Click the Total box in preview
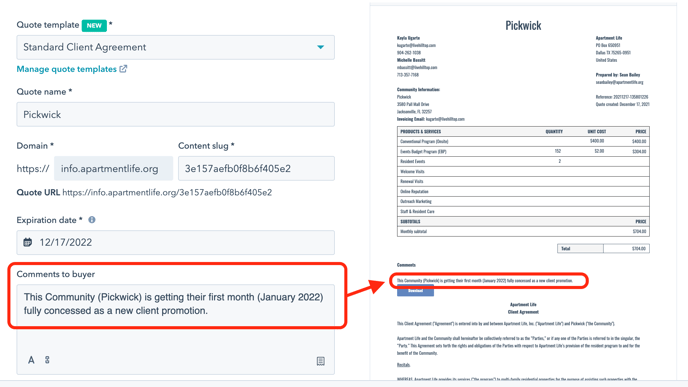 pyautogui.click(x=603, y=249)
